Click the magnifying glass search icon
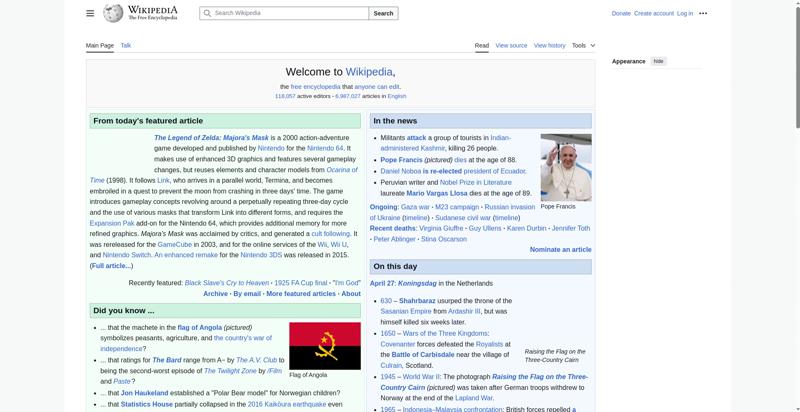Image resolution: width=800 pixels, height=412 pixels. 207,13
